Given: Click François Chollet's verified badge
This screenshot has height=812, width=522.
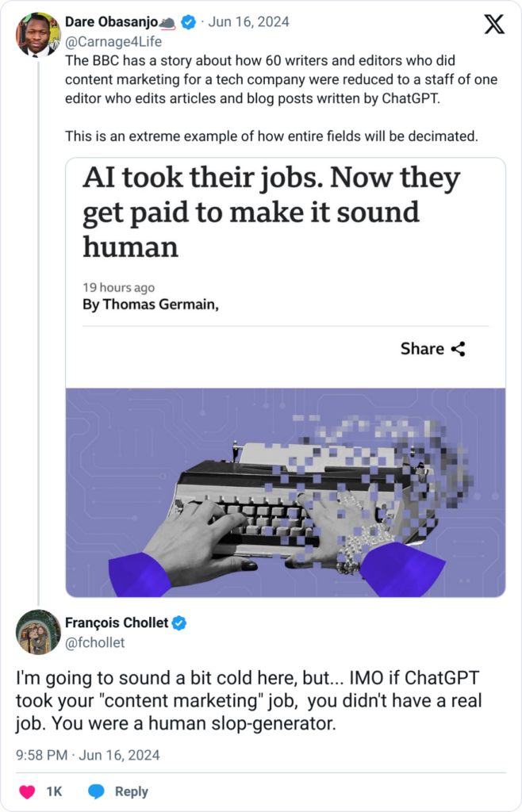Looking at the screenshot, I should (x=179, y=623).
